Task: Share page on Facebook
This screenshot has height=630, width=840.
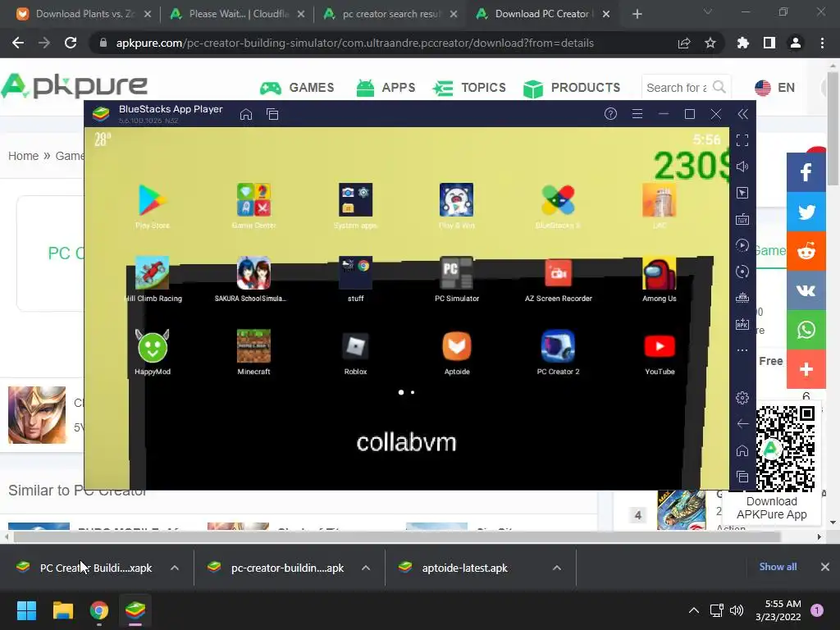Action: point(806,172)
